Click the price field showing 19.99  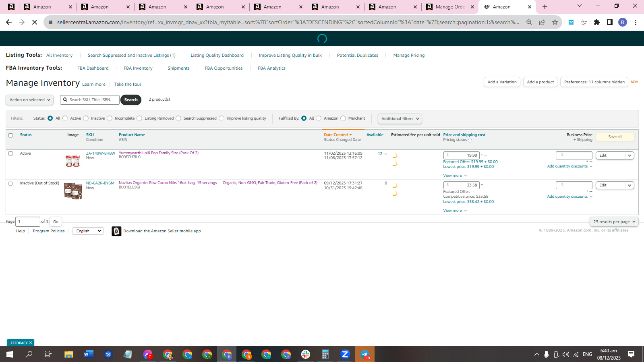point(462,155)
